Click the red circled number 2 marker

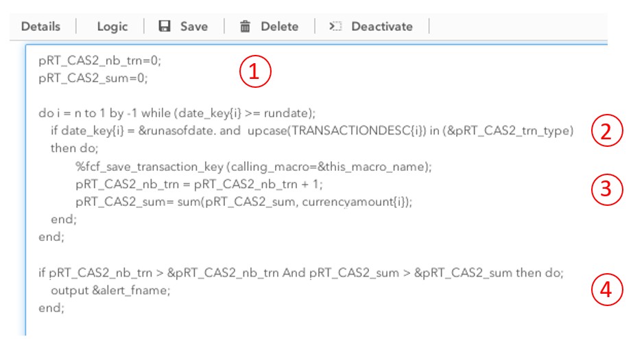tap(606, 132)
